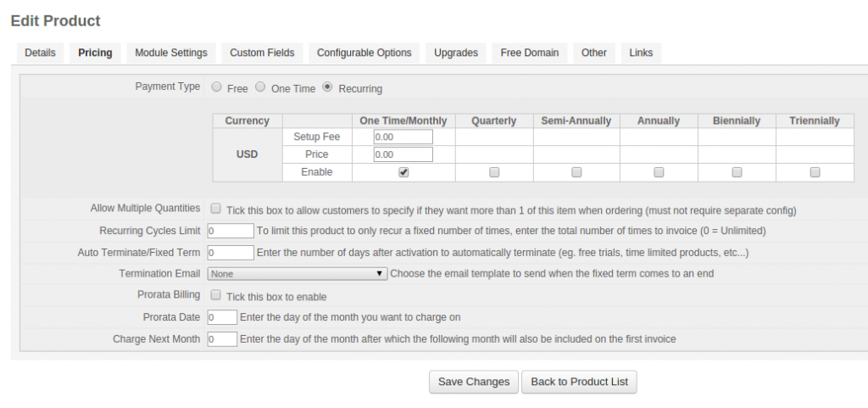Image resolution: width=868 pixels, height=408 pixels.
Task: Switch to the Module Settings tab
Action: (171, 53)
